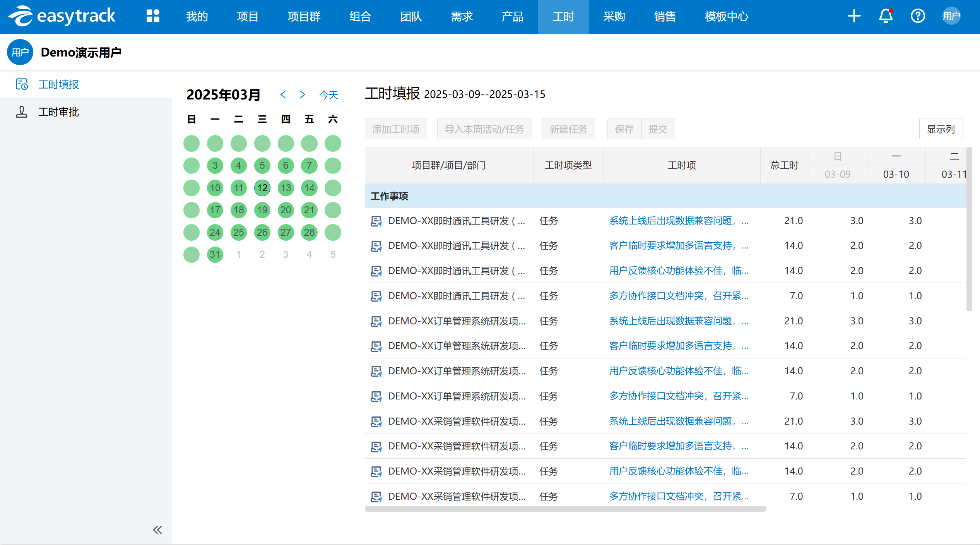
Task: Switch to the 采购 menu tab
Action: [x=614, y=17]
